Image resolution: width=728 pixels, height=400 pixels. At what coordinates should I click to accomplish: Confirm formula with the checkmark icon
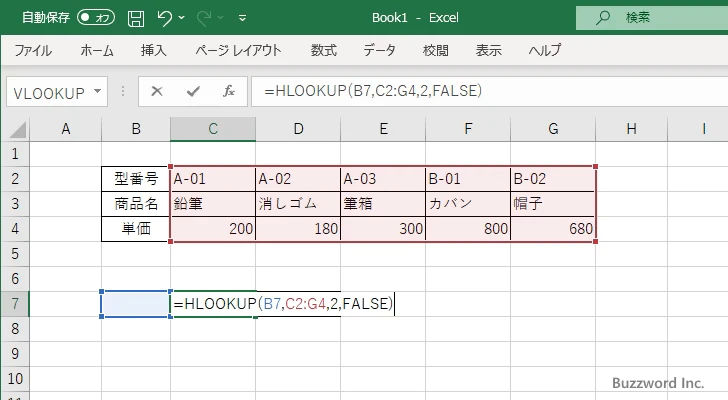click(193, 91)
